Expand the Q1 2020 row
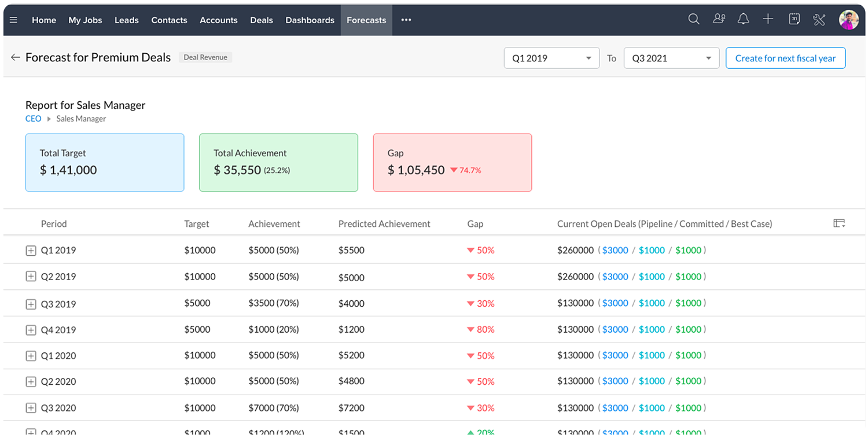 click(31, 356)
